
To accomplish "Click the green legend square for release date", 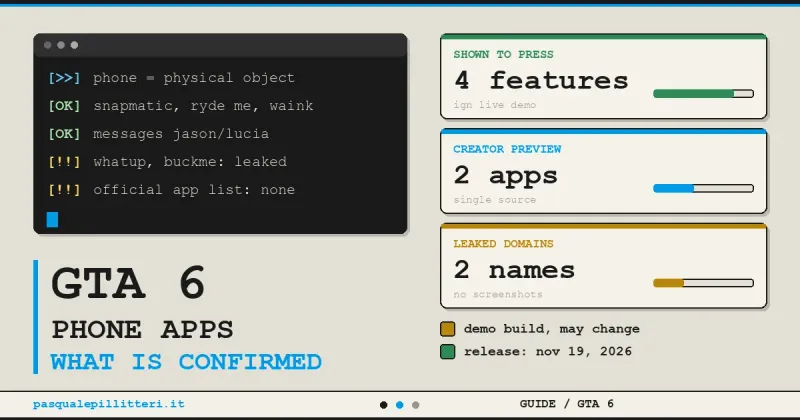I will 447,352.
